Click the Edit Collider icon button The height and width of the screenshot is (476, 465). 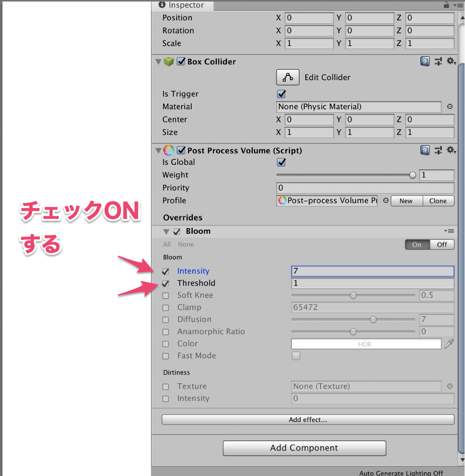click(x=288, y=77)
